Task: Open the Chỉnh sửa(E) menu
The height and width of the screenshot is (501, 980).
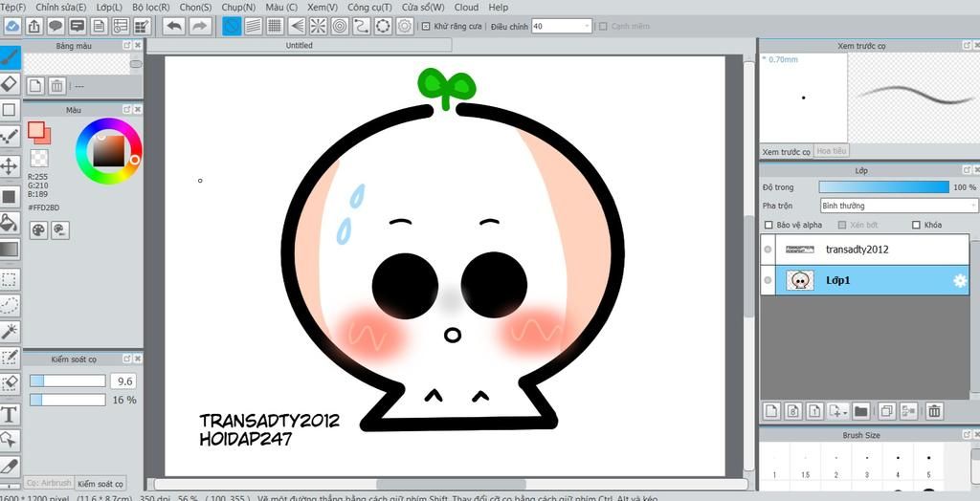Action: tap(60, 8)
